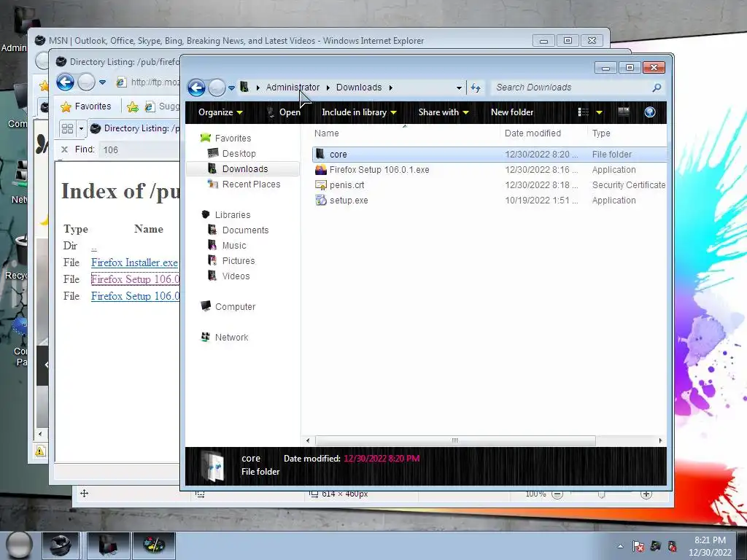The height and width of the screenshot is (560, 747).
Task: Click the Internet Explorer taskbar button
Action: (60, 545)
